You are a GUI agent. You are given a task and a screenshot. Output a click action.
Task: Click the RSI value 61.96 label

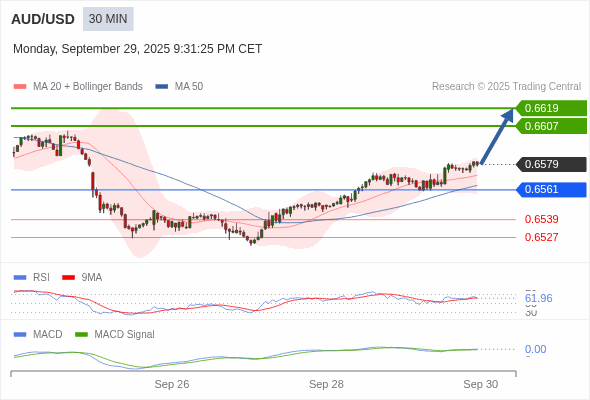[x=538, y=298]
